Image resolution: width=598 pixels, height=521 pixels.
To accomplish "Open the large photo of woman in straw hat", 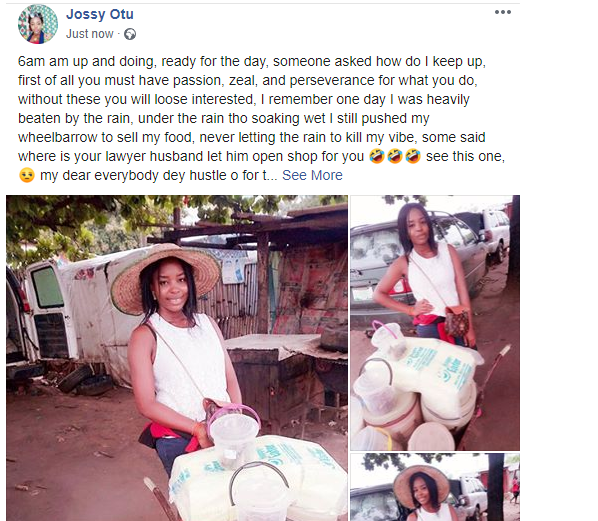I will (x=177, y=358).
